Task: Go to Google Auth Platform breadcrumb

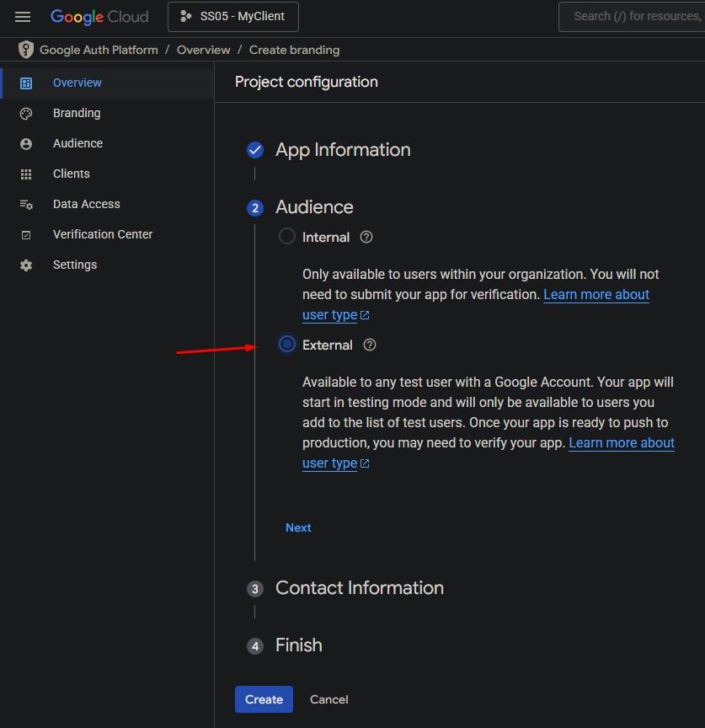Action: (99, 50)
